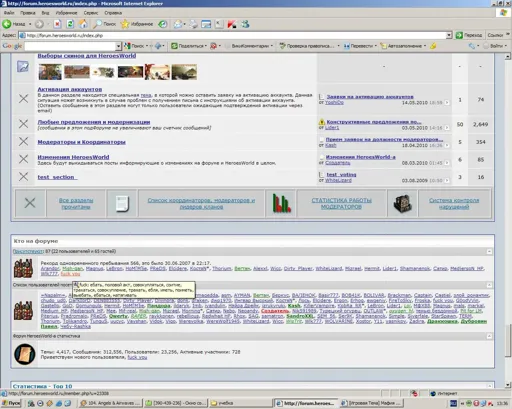Open the address bar dropdown arrow

tap(449, 35)
